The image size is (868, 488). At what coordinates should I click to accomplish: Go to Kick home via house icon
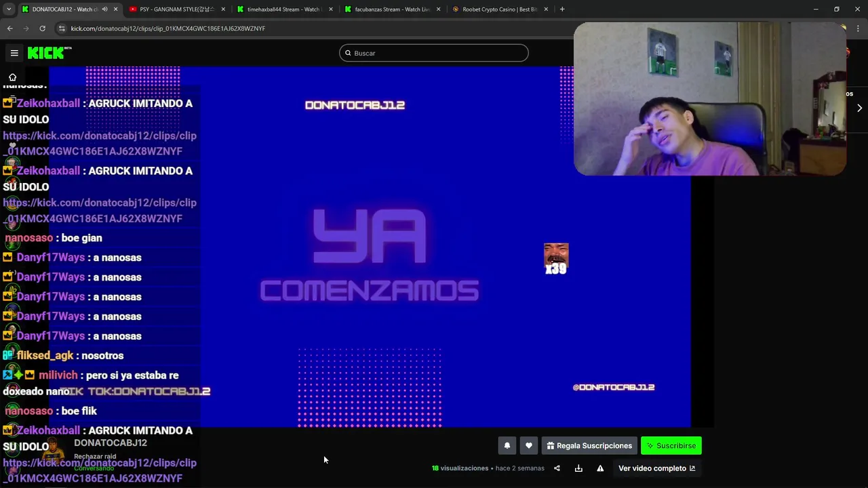pyautogui.click(x=12, y=77)
